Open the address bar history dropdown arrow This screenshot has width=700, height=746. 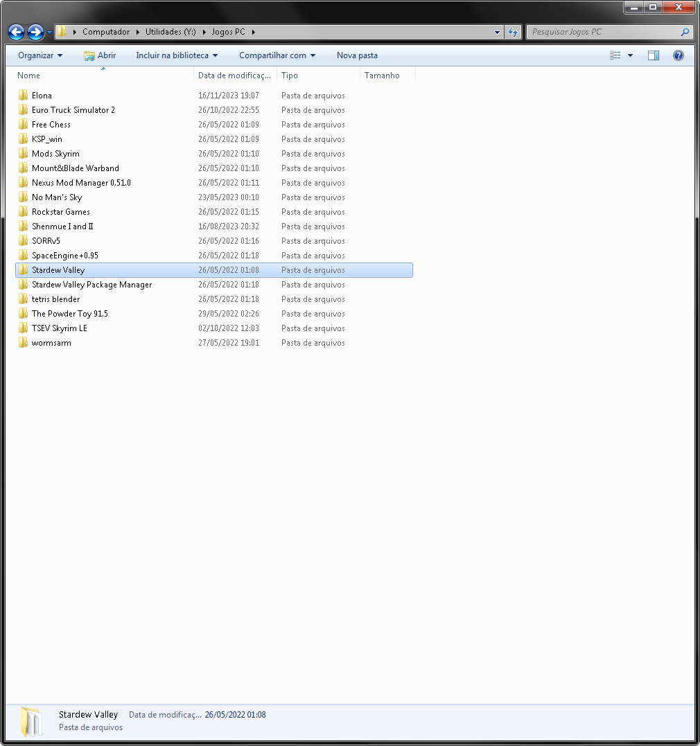(497, 32)
